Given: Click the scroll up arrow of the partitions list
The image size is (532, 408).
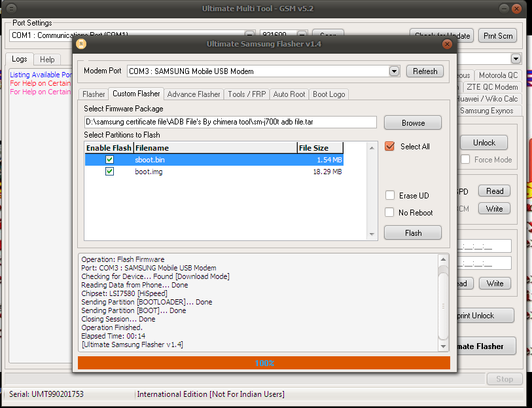Looking at the screenshot, I should coord(372,148).
